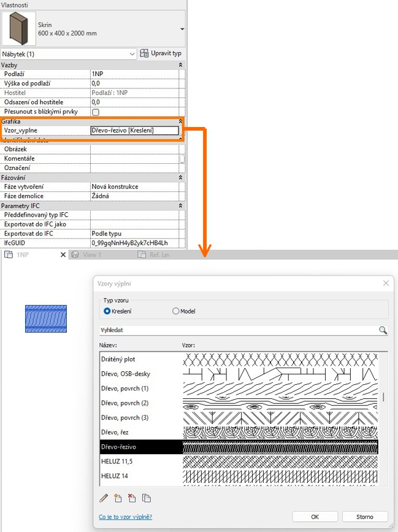398x532 pixels.
Task: Collapse the Vazby properties section
Action: click(x=180, y=65)
